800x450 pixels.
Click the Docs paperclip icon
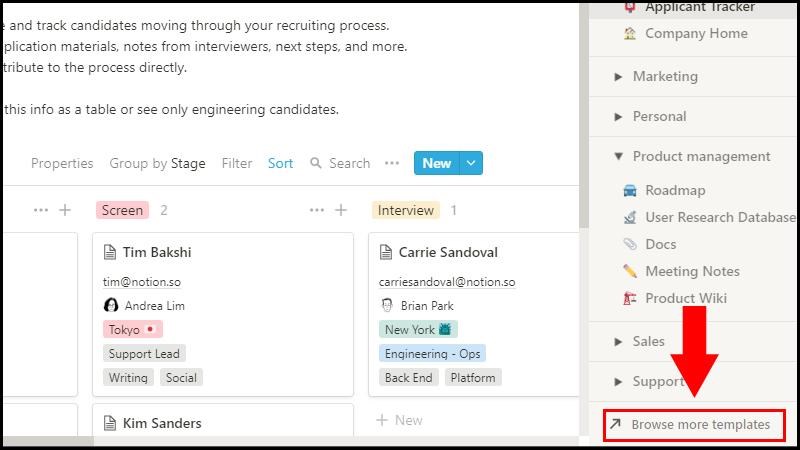click(630, 244)
